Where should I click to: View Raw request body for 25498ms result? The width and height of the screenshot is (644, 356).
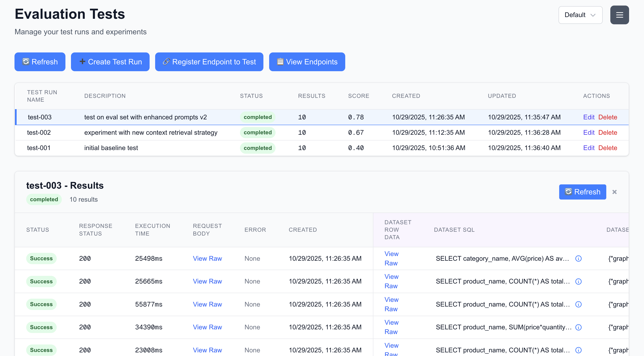point(207,259)
